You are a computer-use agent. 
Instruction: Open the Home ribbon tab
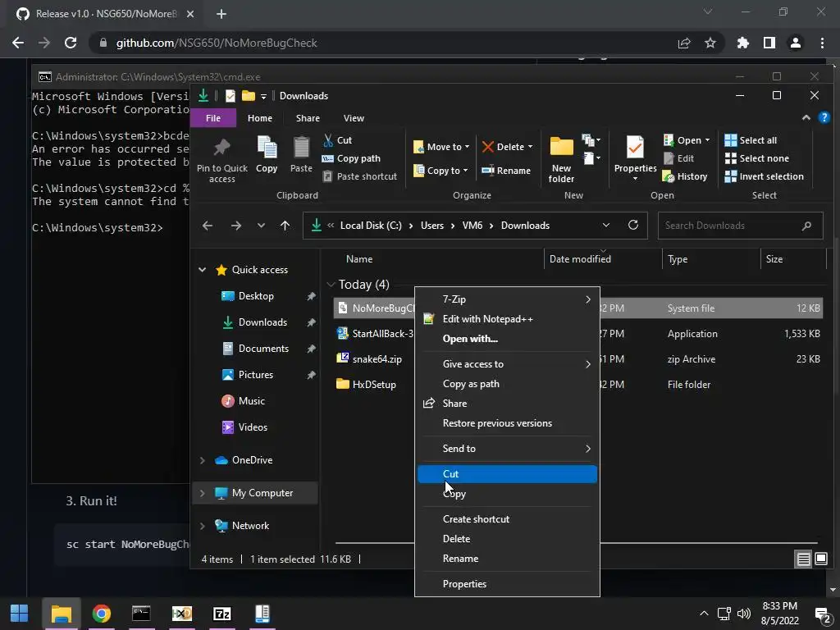pyautogui.click(x=260, y=118)
